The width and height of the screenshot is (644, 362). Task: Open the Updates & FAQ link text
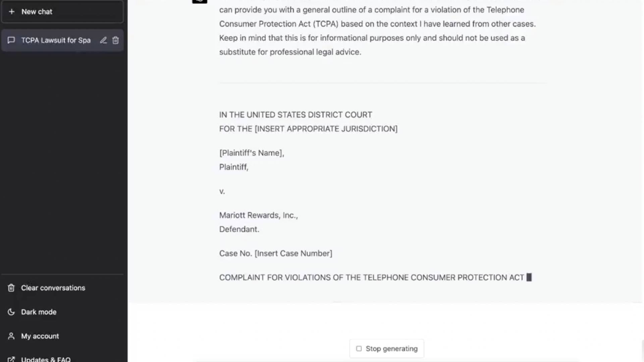point(46,359)
